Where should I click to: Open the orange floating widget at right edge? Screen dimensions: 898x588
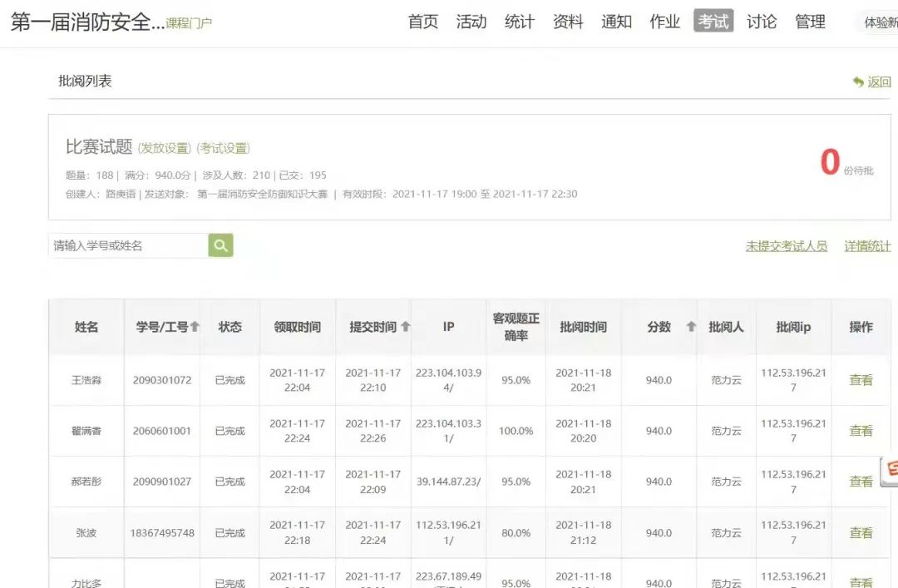(x=890, y=469)
